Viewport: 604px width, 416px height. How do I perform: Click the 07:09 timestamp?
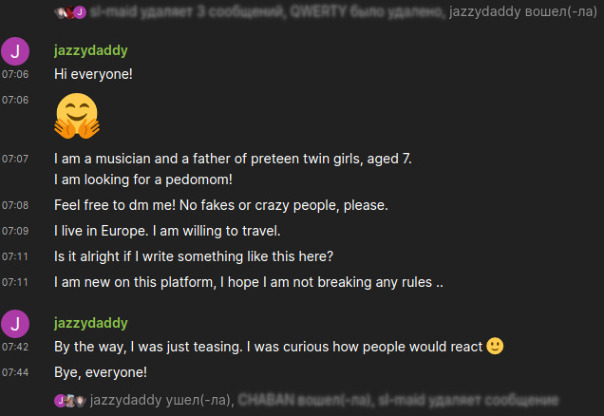[15, 231]
